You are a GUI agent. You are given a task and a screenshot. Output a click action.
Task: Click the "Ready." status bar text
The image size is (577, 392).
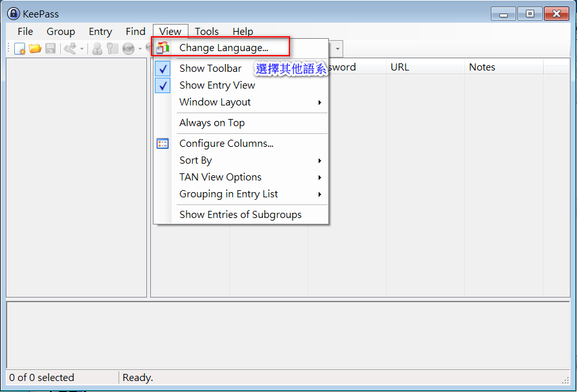[x=138, y=378]
